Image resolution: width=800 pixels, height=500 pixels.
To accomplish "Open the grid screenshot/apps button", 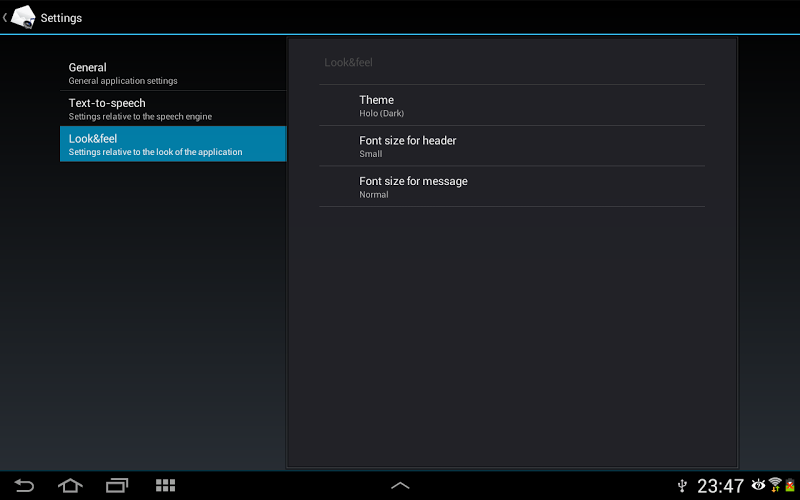I will (x=165, y=485).
